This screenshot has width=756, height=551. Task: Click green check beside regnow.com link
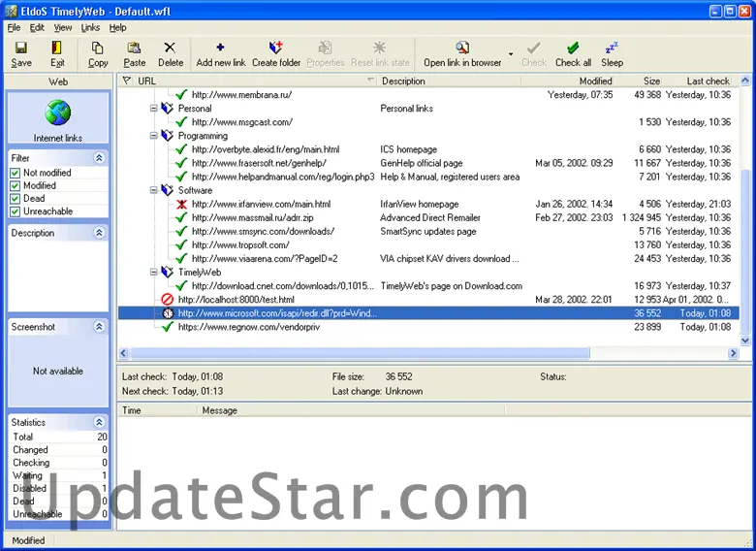168,327
